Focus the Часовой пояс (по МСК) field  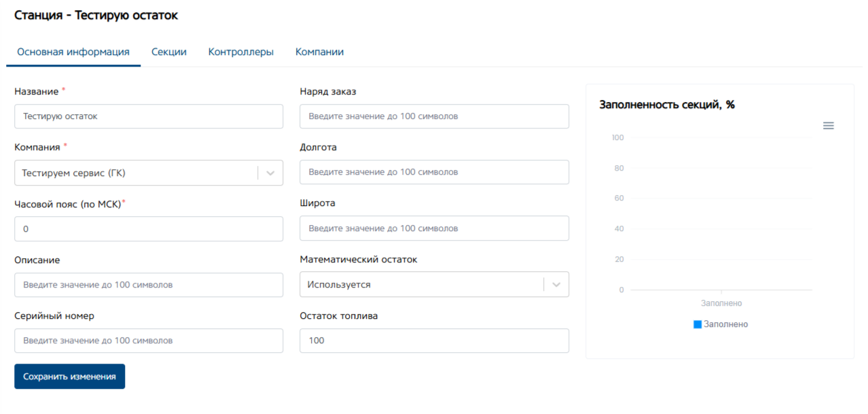(149, 229)
